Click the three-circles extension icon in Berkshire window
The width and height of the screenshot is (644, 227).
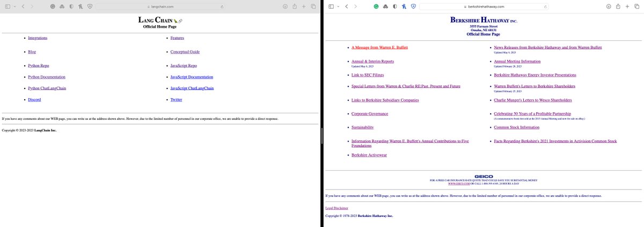385,6
